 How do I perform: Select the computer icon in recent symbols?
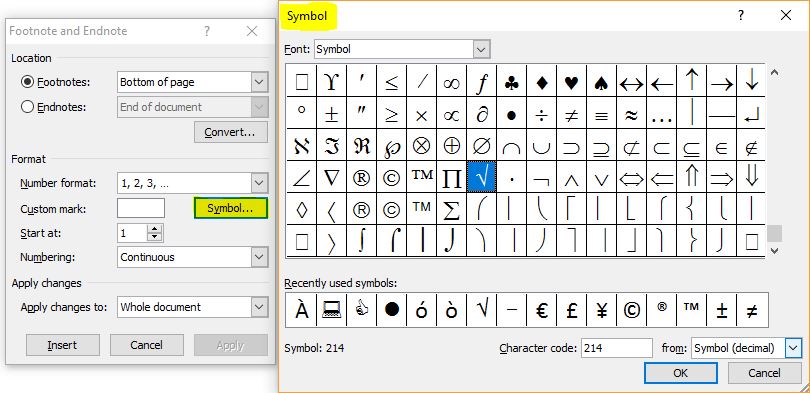332,309
